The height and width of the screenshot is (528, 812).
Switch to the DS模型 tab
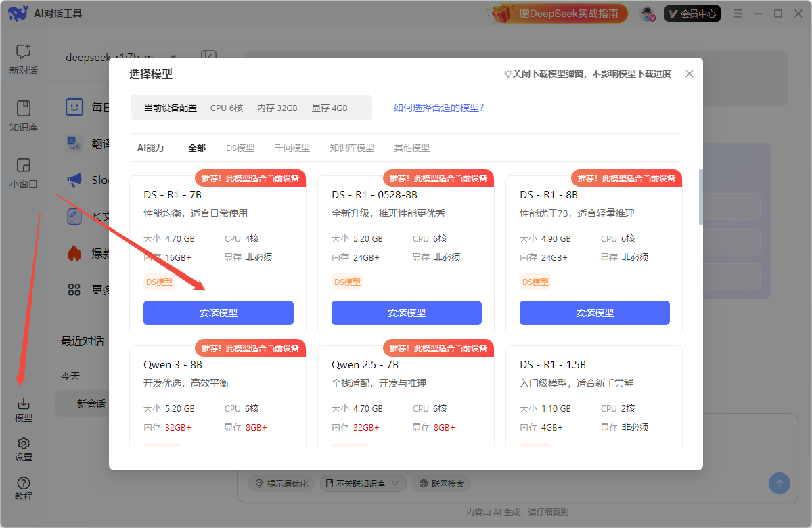point(240,148)
